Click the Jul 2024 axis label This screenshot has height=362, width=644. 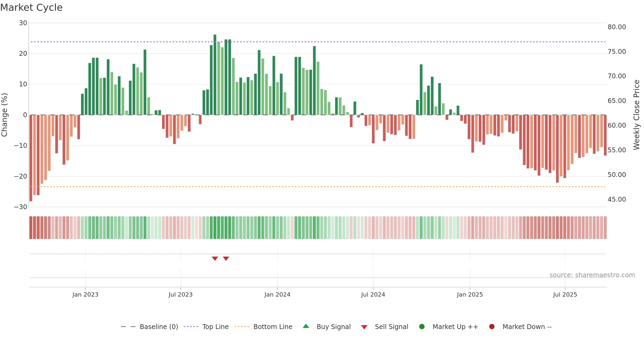373,294
